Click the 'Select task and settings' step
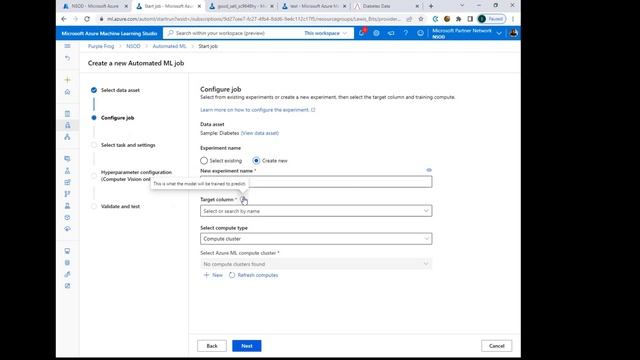Viewport: 640px width, 360px height. pos(128,145)
